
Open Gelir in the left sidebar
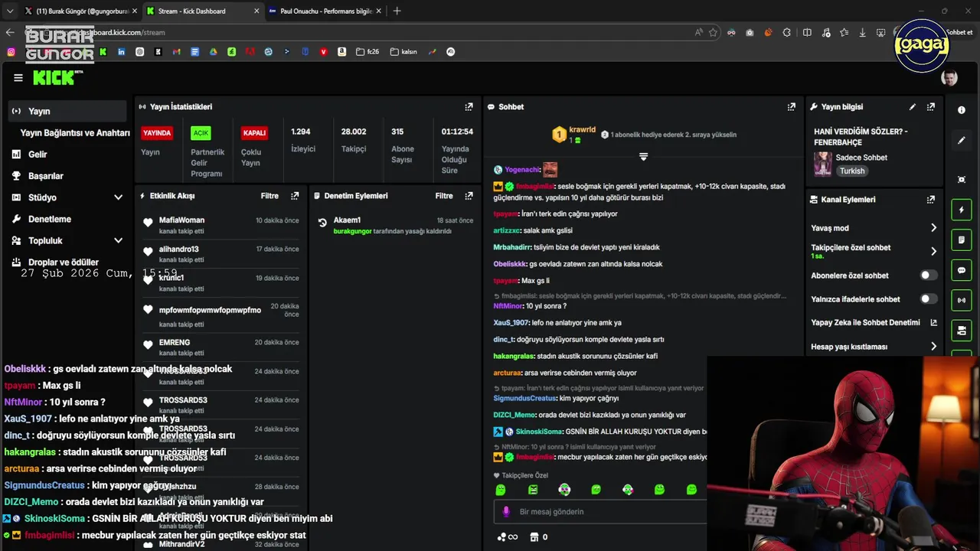[x=67, y=154]
